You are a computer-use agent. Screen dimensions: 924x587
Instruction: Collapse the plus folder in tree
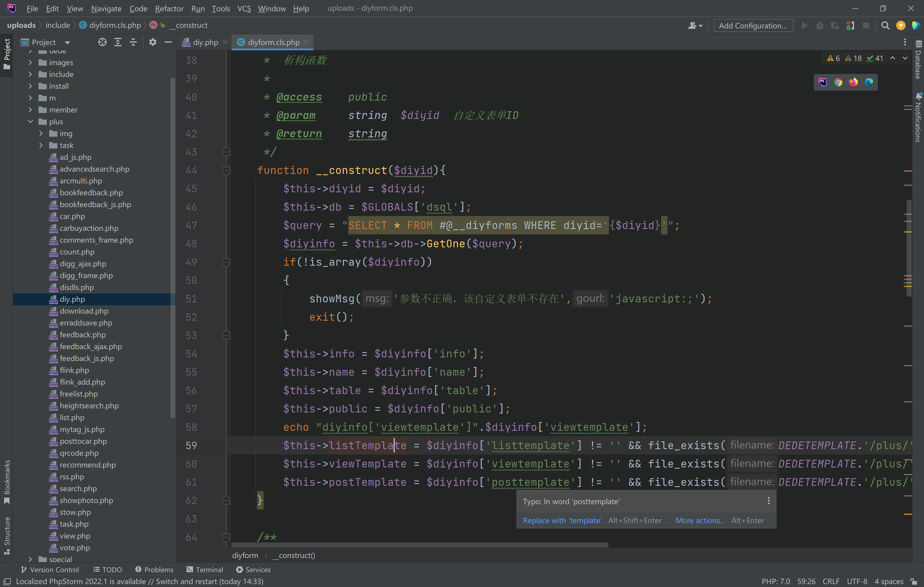point(31,122)
